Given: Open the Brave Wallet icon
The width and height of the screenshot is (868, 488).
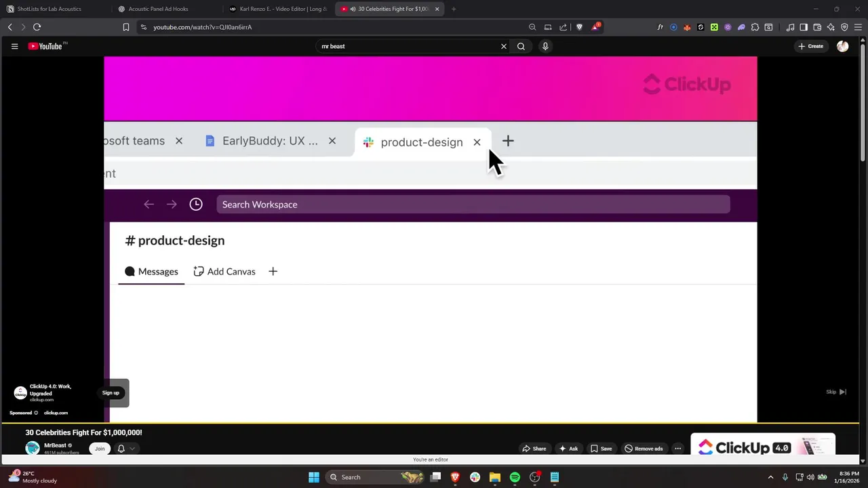Looking at the screenshot, I should [x=817, y=27].
